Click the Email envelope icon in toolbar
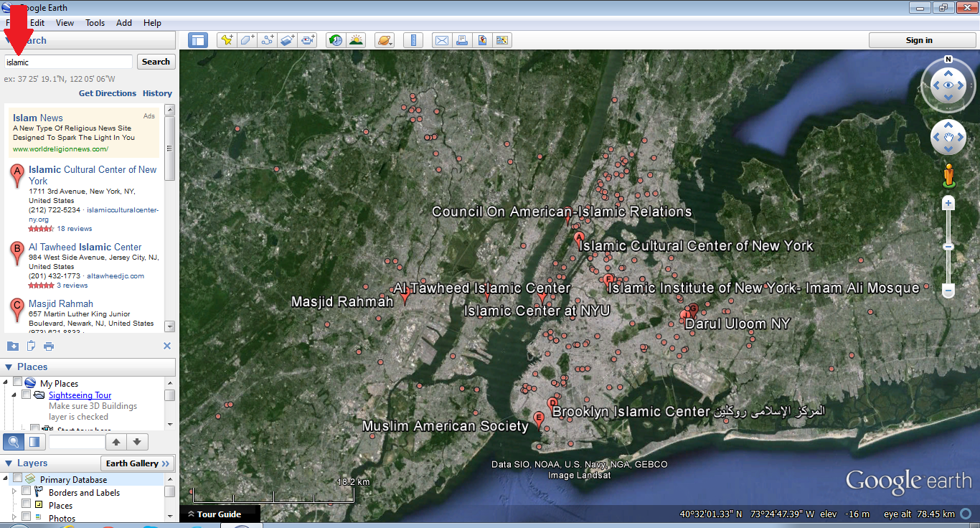Screen dimensions: 980x528 pyautogui.click(x=442, y=40)
